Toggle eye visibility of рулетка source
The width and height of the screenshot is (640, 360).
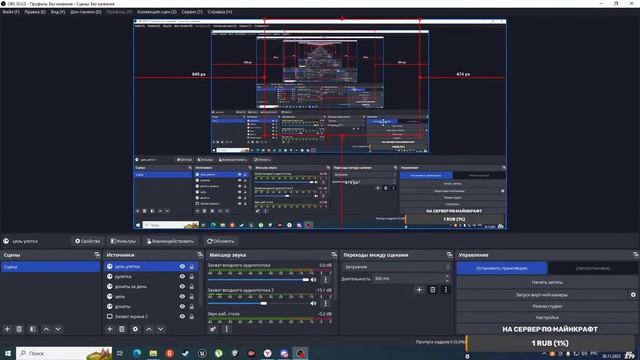pos(182,276)
